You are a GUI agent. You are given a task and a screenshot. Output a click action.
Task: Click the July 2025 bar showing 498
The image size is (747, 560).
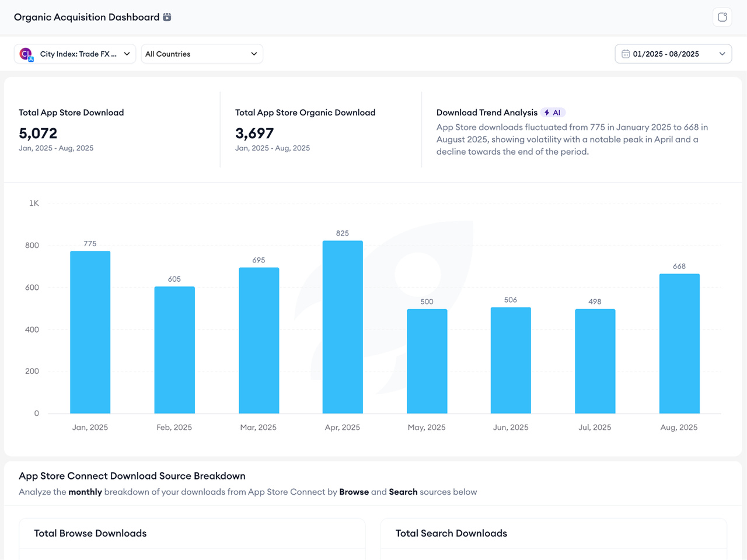point(595,361)
